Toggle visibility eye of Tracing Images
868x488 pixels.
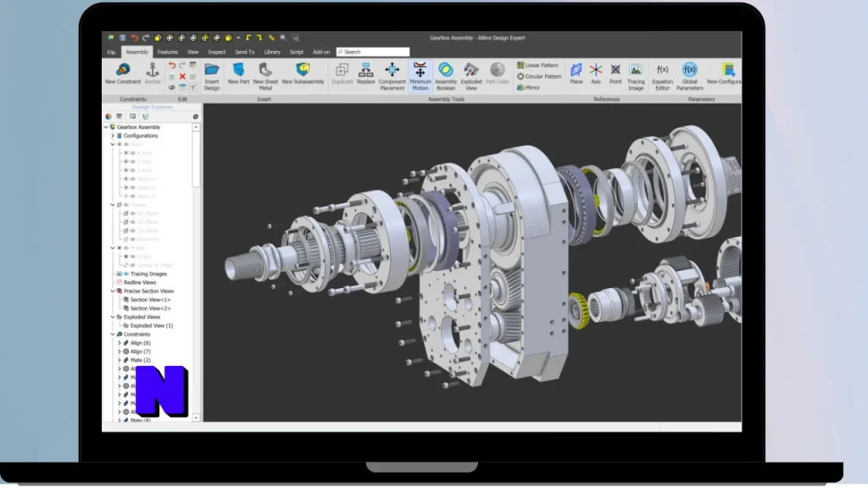tap(126, 274)
